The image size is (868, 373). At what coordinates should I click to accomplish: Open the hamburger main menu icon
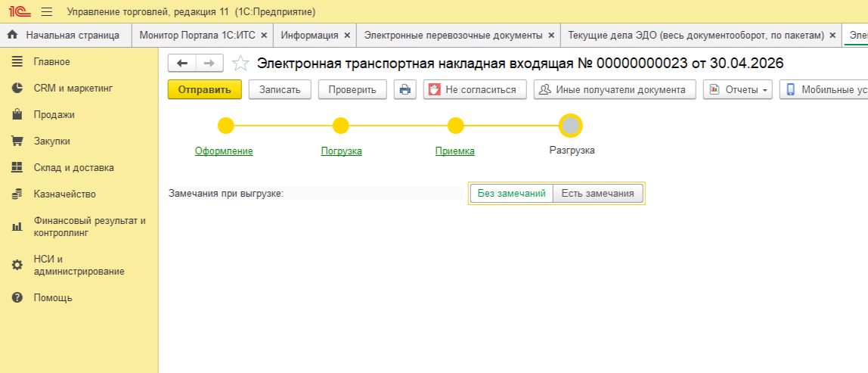[47, 12]
